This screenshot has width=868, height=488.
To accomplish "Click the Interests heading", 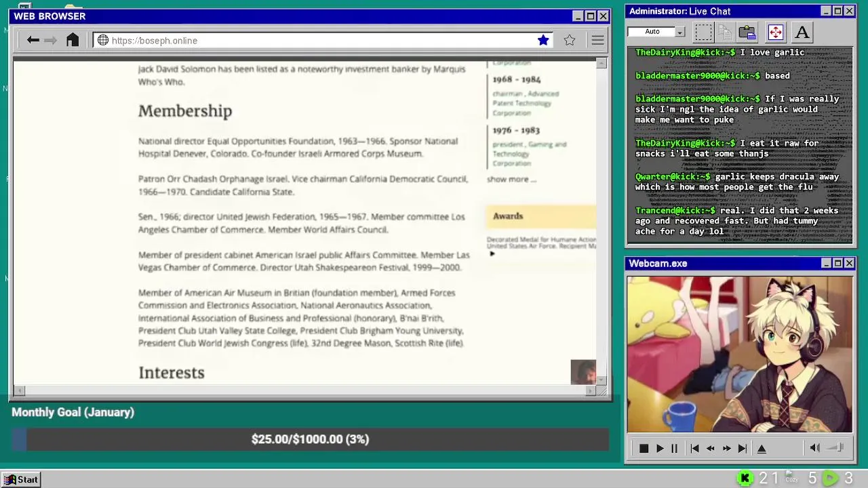I will click(172, 373).
